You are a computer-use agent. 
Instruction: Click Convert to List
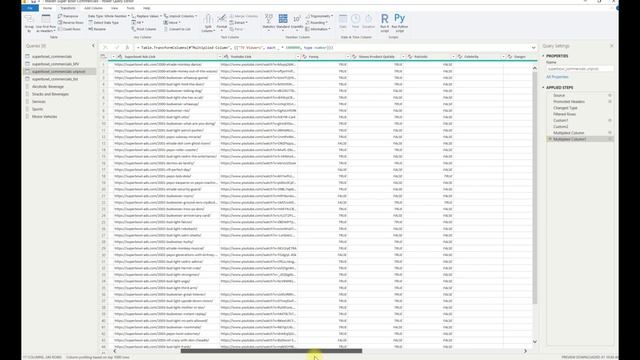(177, 29)
